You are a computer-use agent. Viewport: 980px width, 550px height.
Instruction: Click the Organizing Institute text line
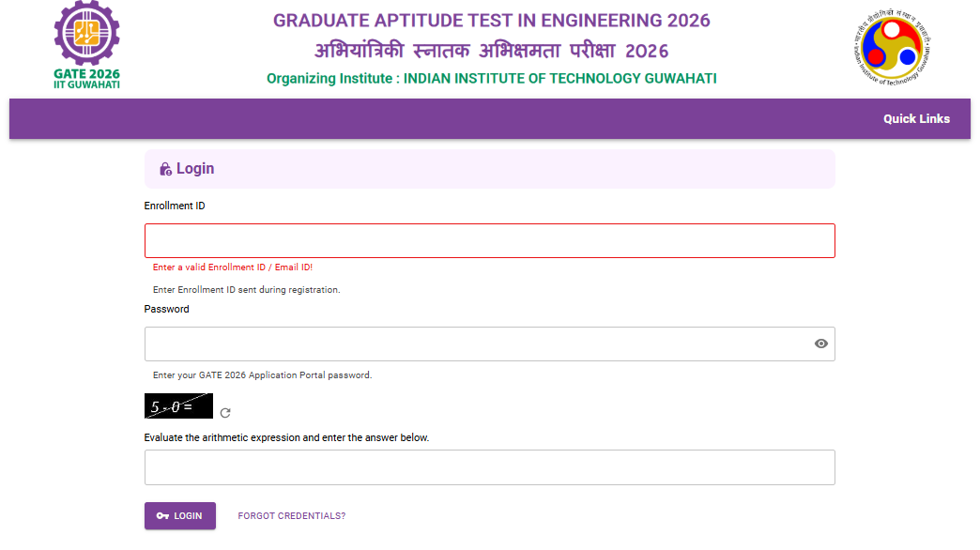[491, 79]
